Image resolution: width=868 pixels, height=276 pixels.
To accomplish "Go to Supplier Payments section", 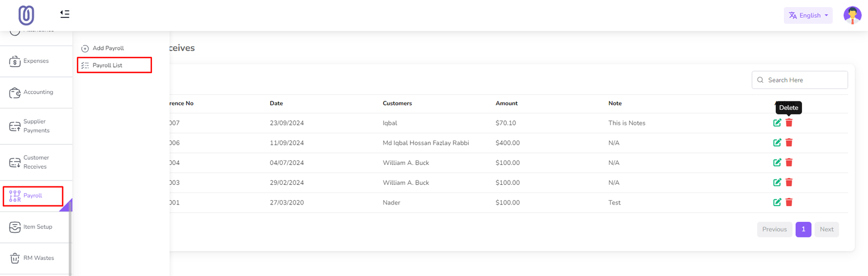I will point(36,126).
